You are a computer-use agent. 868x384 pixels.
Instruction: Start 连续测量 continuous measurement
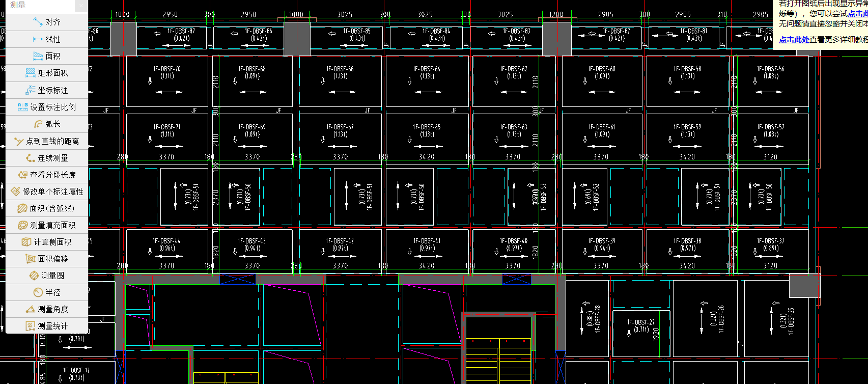point(47,158)
